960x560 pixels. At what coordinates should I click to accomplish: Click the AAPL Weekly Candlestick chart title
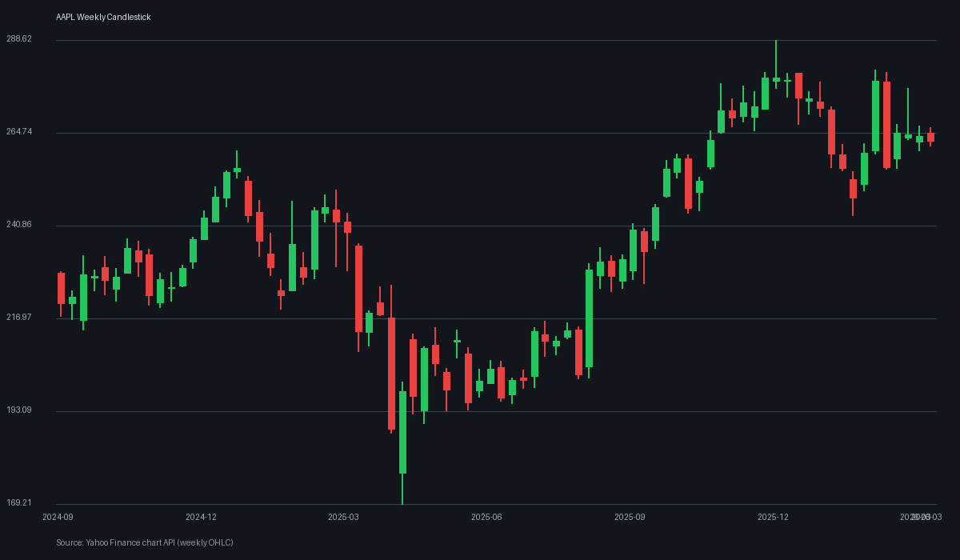[x=102, y=17]
